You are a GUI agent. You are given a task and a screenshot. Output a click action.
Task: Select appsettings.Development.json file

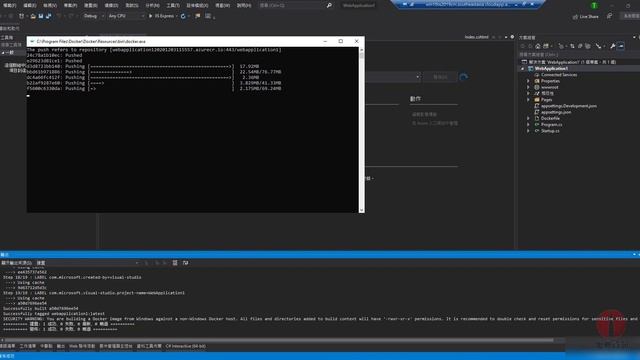tap(569, 106)
